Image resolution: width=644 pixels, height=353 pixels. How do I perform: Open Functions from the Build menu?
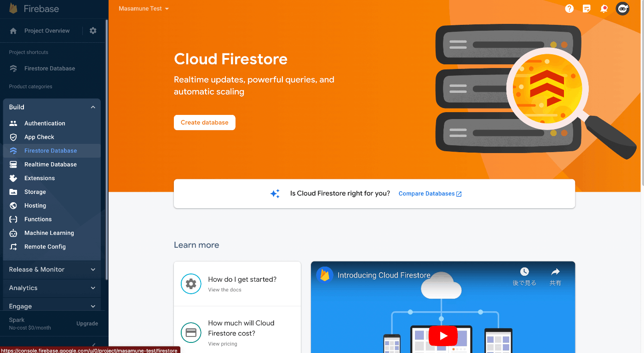pos(38,219)
